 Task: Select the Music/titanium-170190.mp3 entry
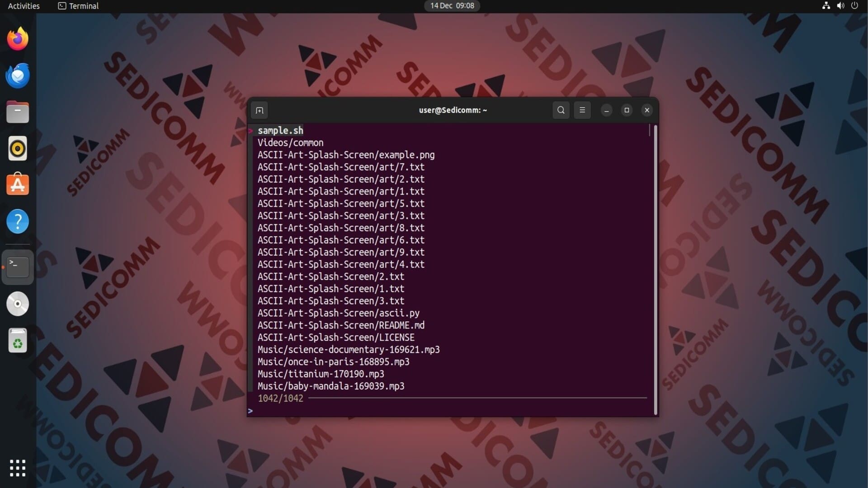pos(321,374)
